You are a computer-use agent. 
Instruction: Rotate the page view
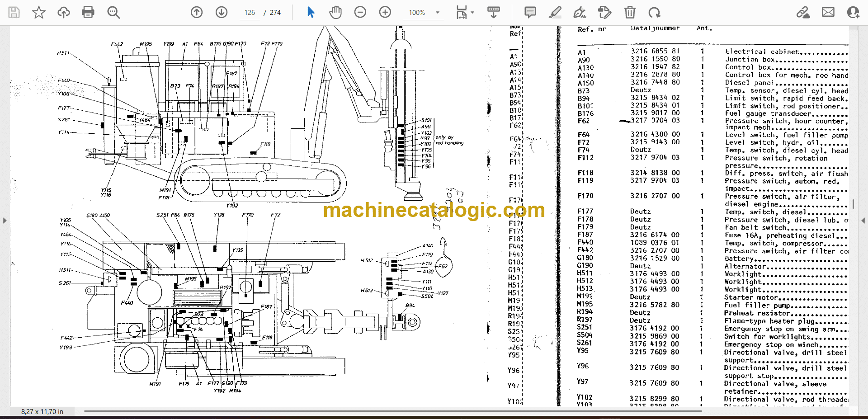coord(654,12)
